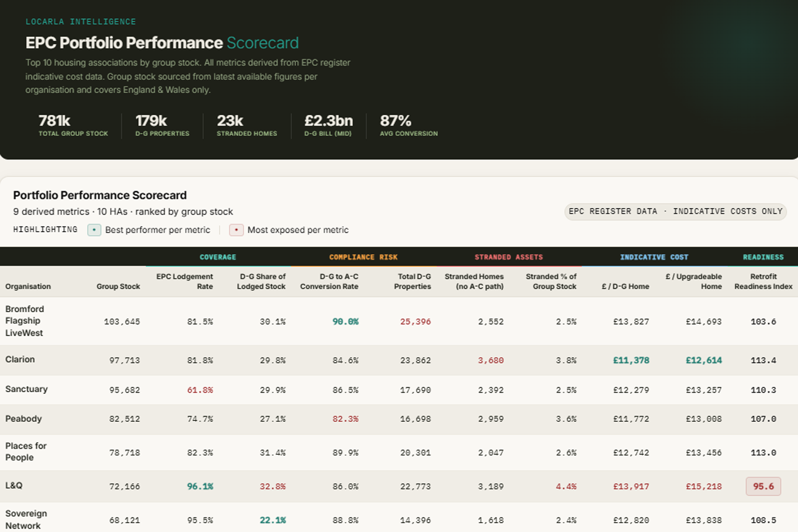Click Clarion's red 3,680 stranded homes value
This screenshot has width=798, height=532.
(491, 361)
